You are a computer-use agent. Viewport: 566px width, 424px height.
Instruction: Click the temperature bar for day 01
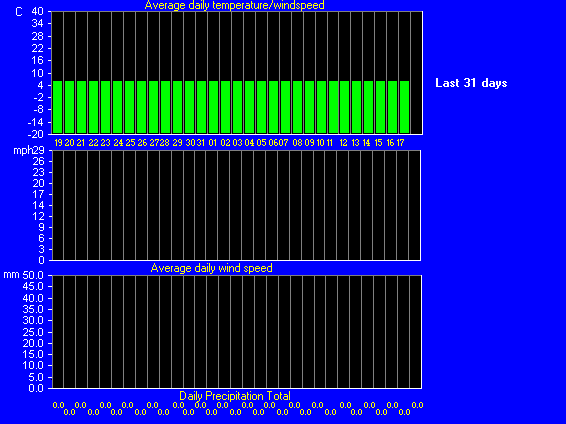[213, 107]
